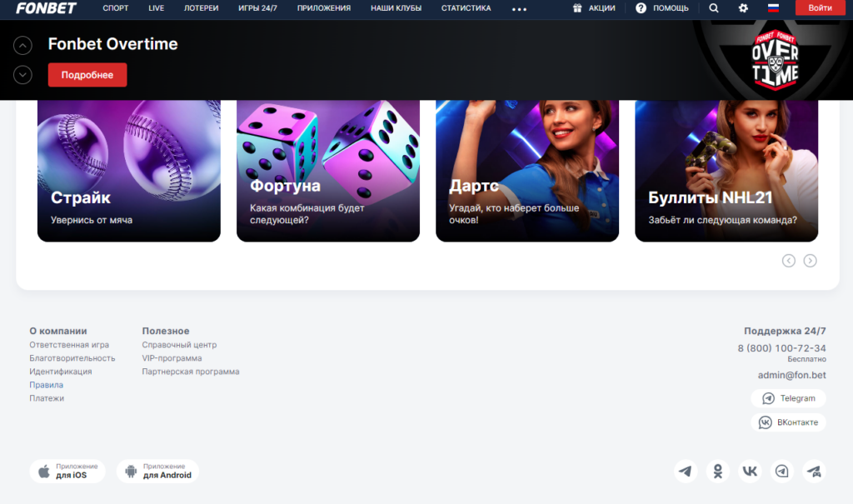Screen dimensions: 853x504
Task: Open the last footer social icon
Action: (x=814, y=472)
